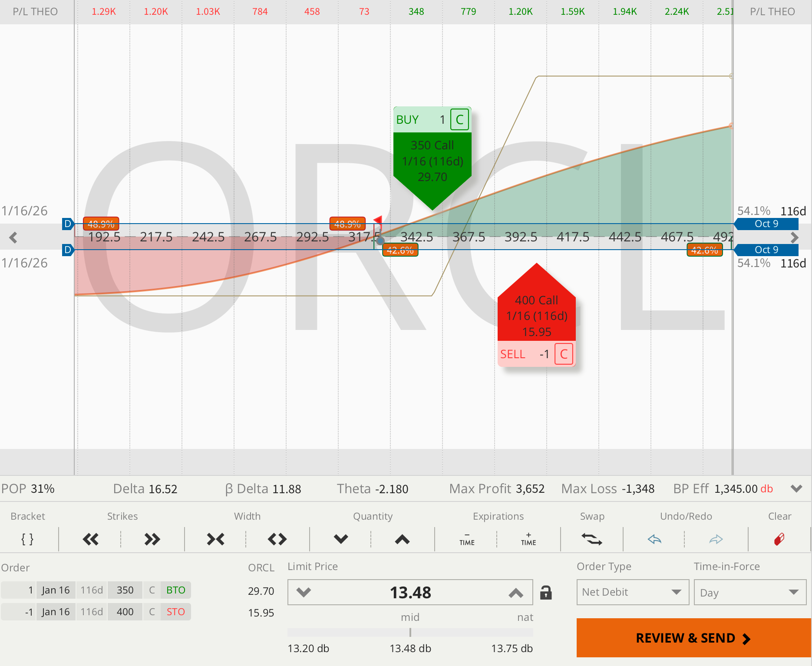The image size is (812, 666).
Task: Toggle the limit price lock icon
Action: pos(546,593)
